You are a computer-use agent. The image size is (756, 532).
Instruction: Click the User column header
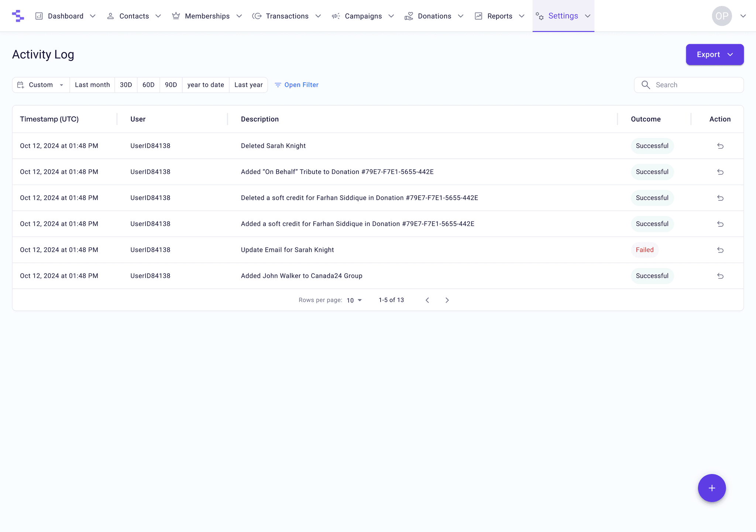pyautogui.click(x=138, y=119)
